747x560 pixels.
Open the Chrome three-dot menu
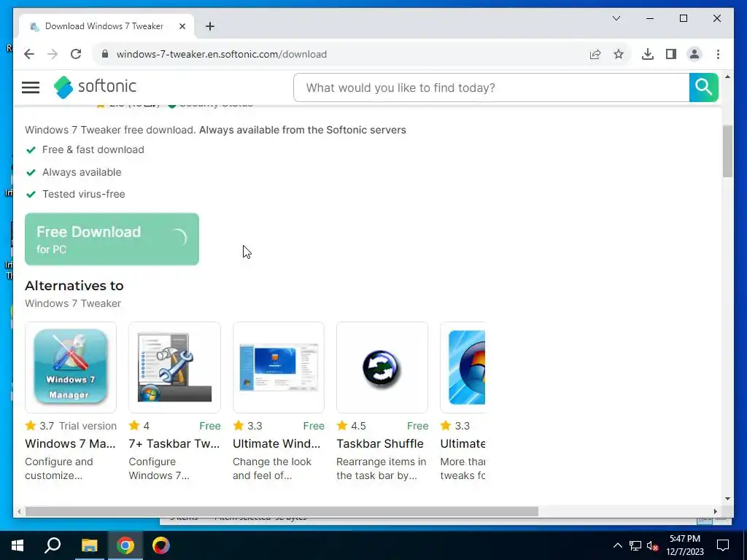click(718, 54)
